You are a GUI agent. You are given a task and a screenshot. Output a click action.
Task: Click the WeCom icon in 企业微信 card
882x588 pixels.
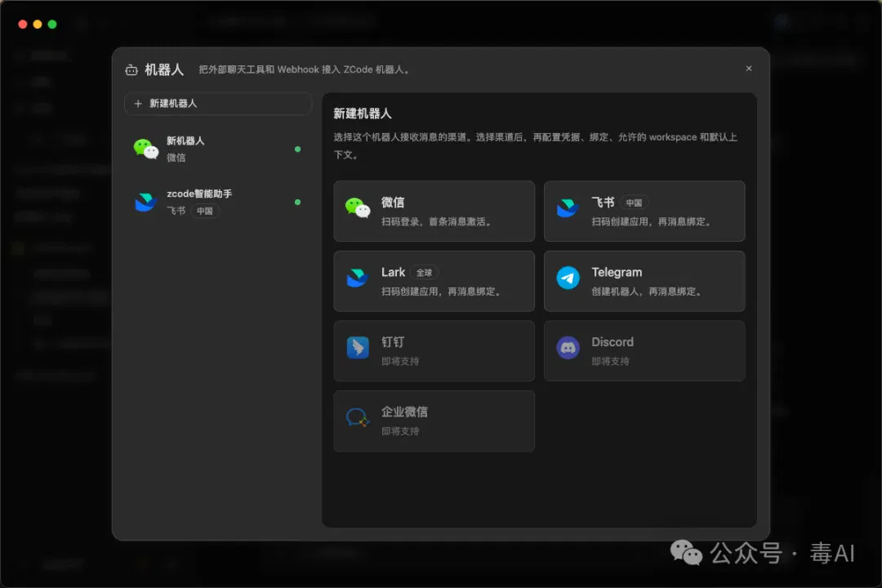358,418
